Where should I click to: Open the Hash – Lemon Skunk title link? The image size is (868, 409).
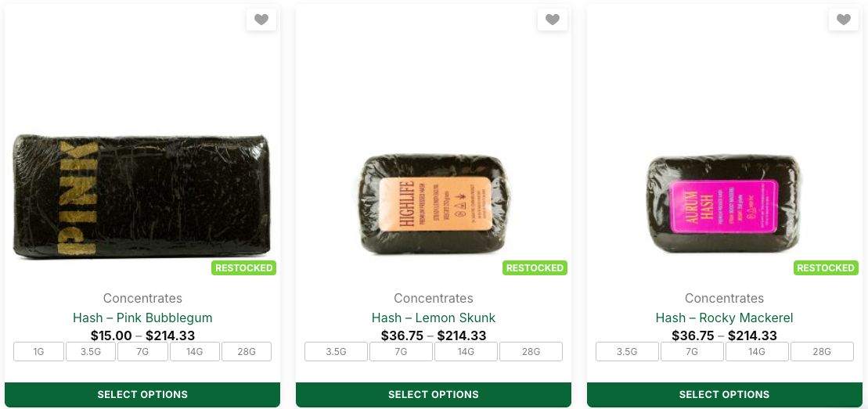(434, 318)
